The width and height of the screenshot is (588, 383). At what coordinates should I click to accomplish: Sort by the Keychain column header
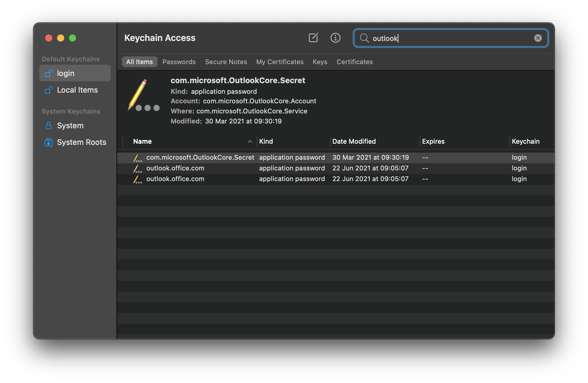(x=526, y=141)
